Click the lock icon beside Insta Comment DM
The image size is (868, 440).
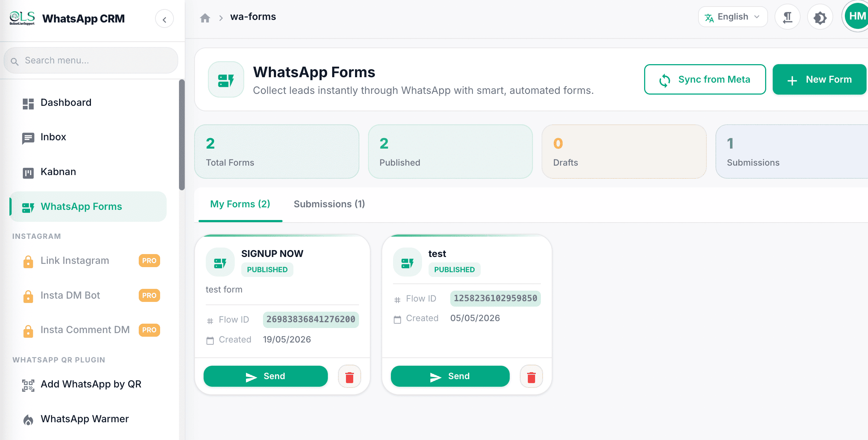pyautogui.click(x=28, y=331)
